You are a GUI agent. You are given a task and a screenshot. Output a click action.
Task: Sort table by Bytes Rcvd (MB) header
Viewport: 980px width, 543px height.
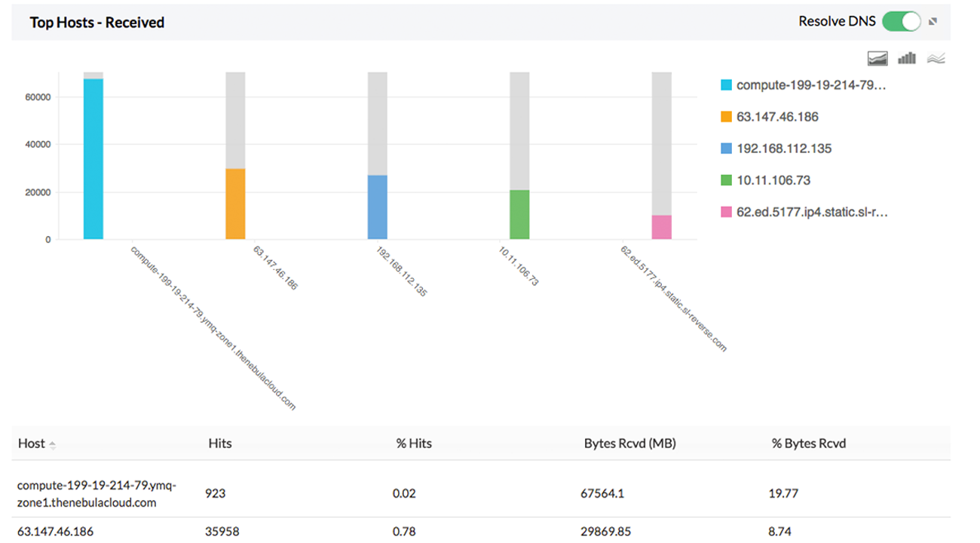point(632,443)
